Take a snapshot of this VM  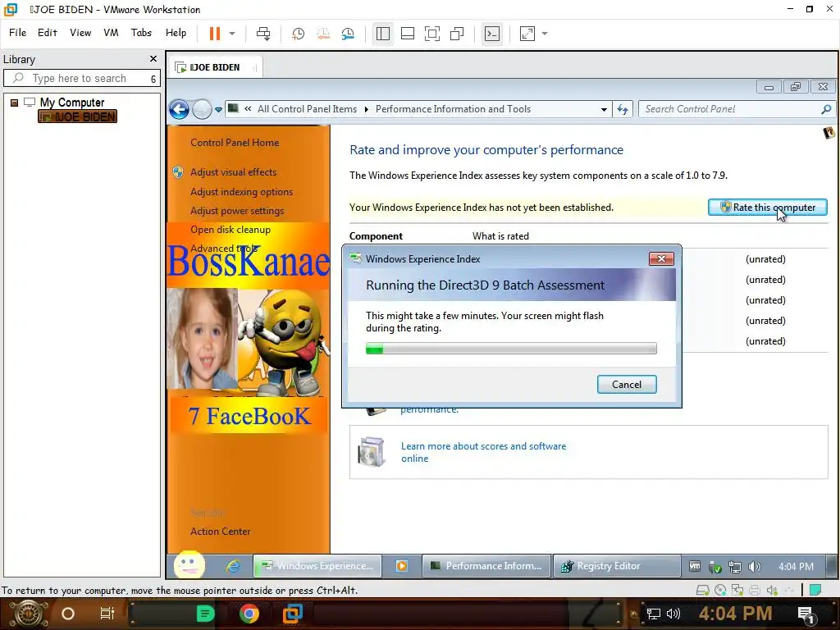click(298, 33)
